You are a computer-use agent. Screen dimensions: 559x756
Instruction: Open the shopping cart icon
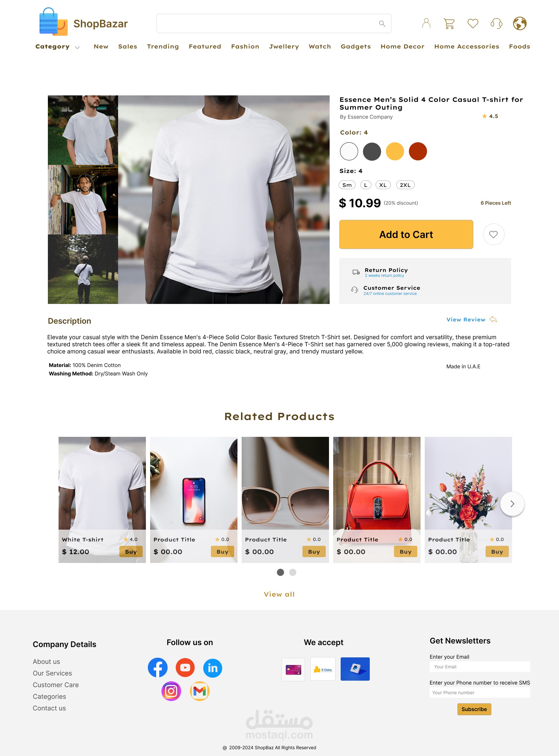[449, 23]
